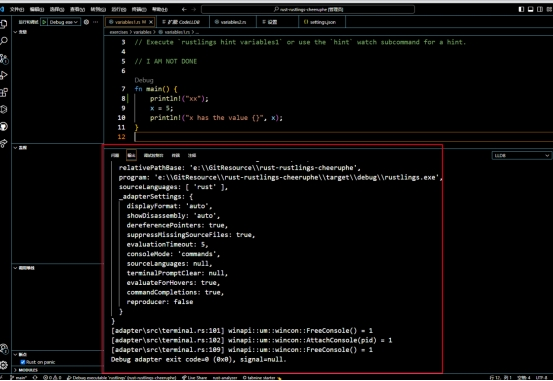Click the exercises breadcrumb segment

click(x=118, y=32)
